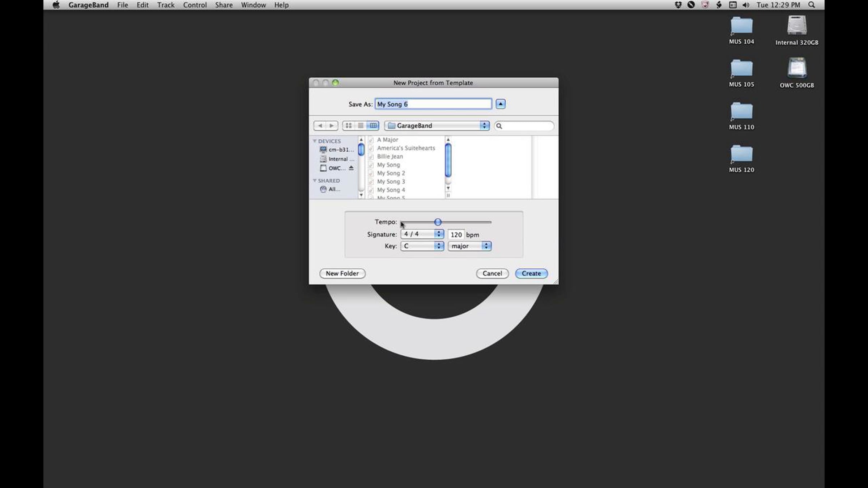The height and width of the screenshot is (488, 868).
Task: Click the Tempo slider handle
Action: coord(438,222)
